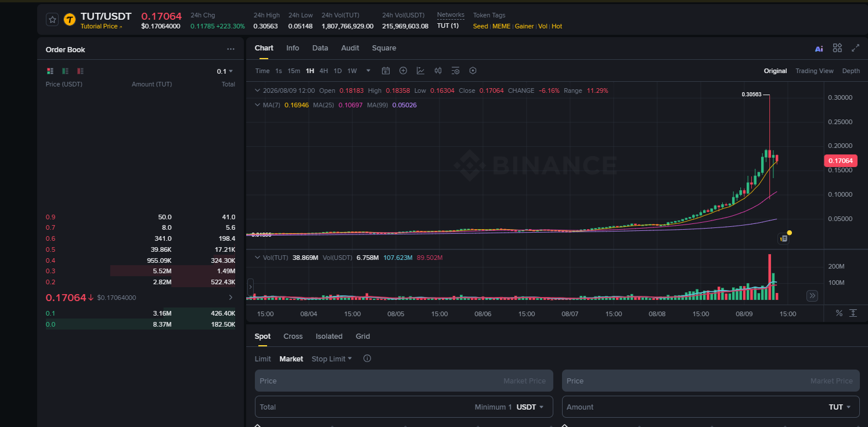Star TUT/USDT as a favorite
868x427 pixels.
[52, 20]
